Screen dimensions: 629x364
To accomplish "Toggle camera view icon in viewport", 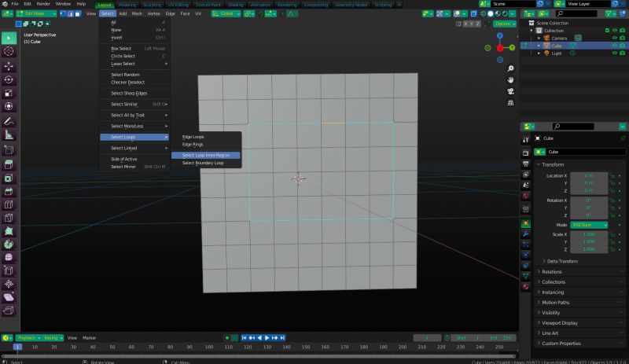I will tap(510, 91).
